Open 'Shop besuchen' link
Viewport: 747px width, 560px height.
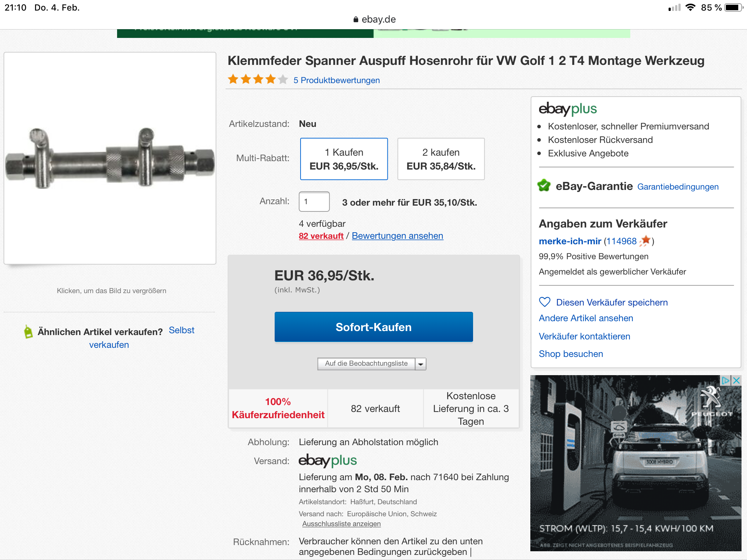click(x=570, y=354)
